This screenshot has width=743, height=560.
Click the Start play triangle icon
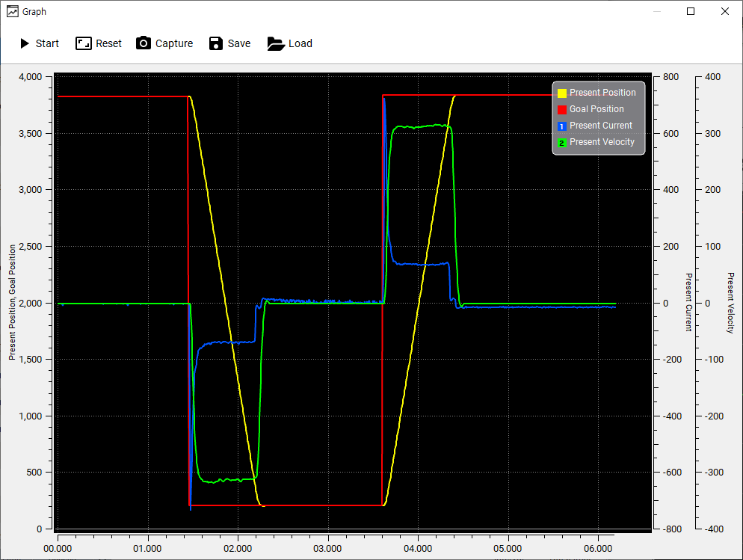[x=23, y=43]
